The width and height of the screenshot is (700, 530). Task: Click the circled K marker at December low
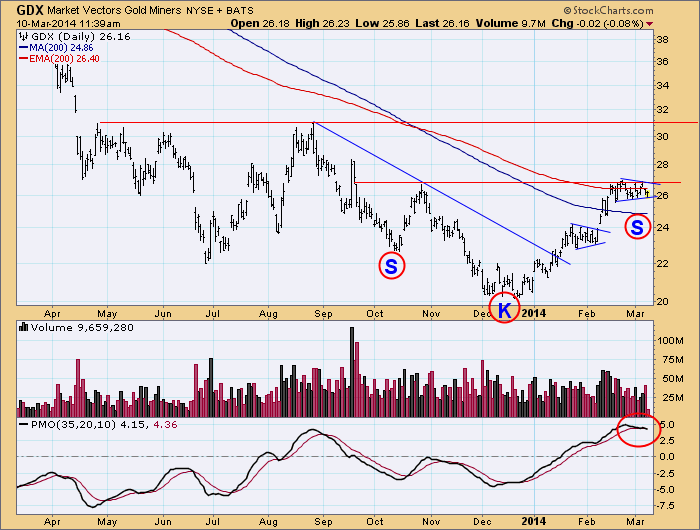tap(504, 309)
